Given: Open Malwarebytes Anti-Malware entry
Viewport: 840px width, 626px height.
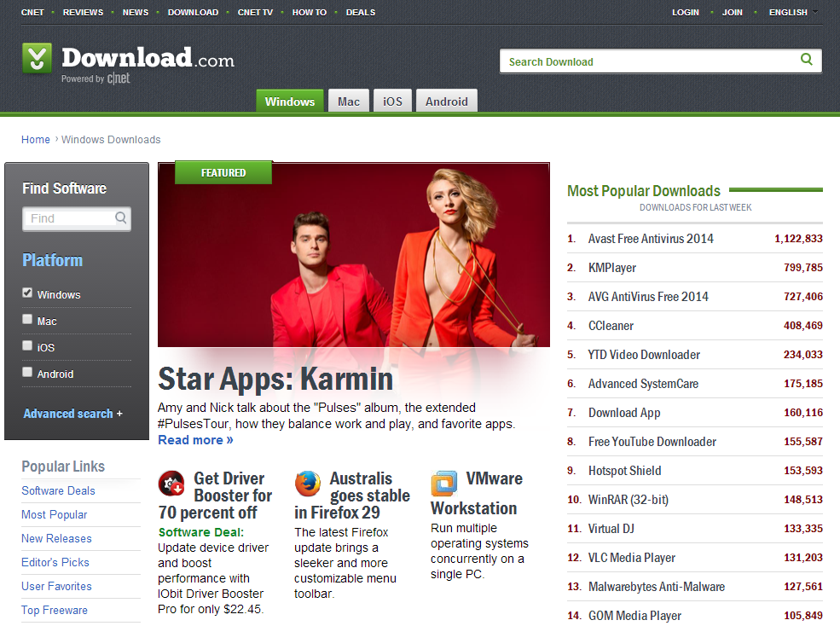Looking at the screenshot, I should [657, 586].
